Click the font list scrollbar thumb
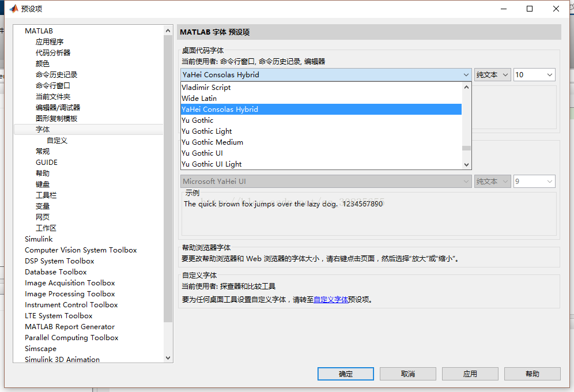 pos(466,148)
